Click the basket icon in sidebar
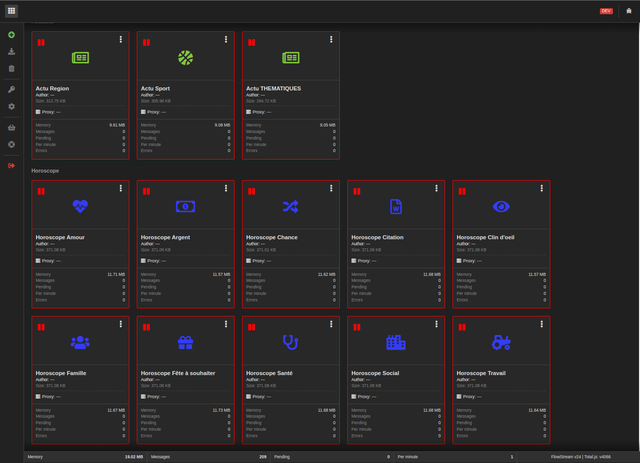640x463 pixels. [x=11, y=128]
